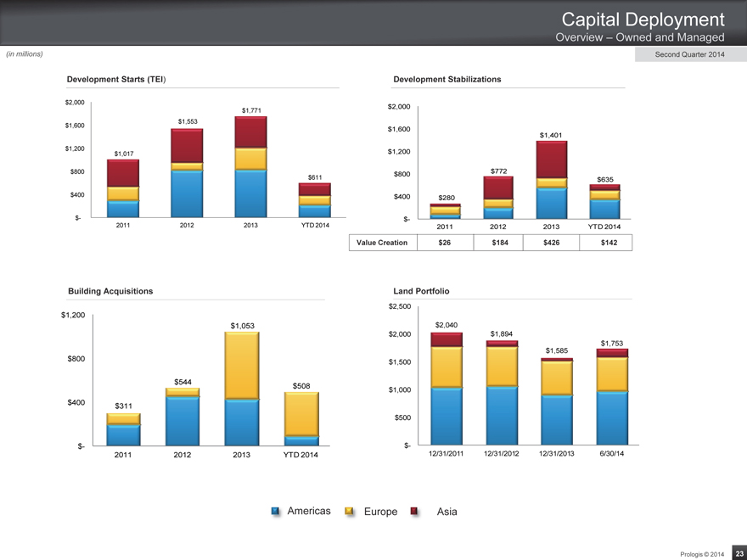Click the page number 23 box
747x560 pixels.
738,552
